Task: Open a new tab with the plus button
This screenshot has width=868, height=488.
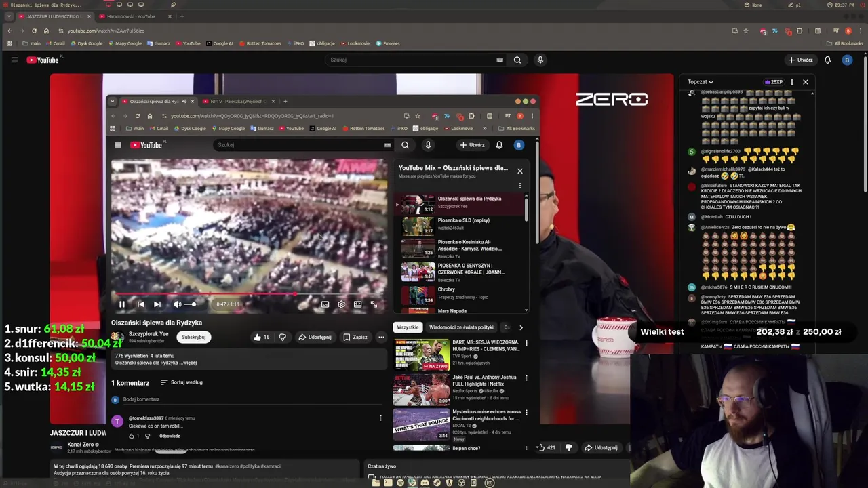Action: [182, 16]
